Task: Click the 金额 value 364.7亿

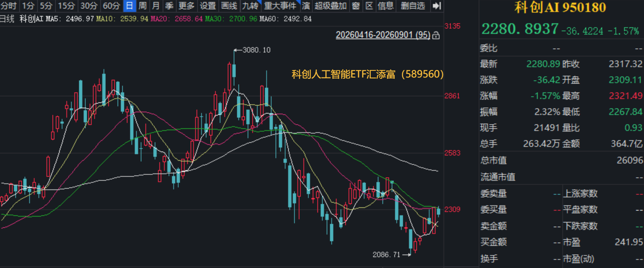Action: (626, 144)
